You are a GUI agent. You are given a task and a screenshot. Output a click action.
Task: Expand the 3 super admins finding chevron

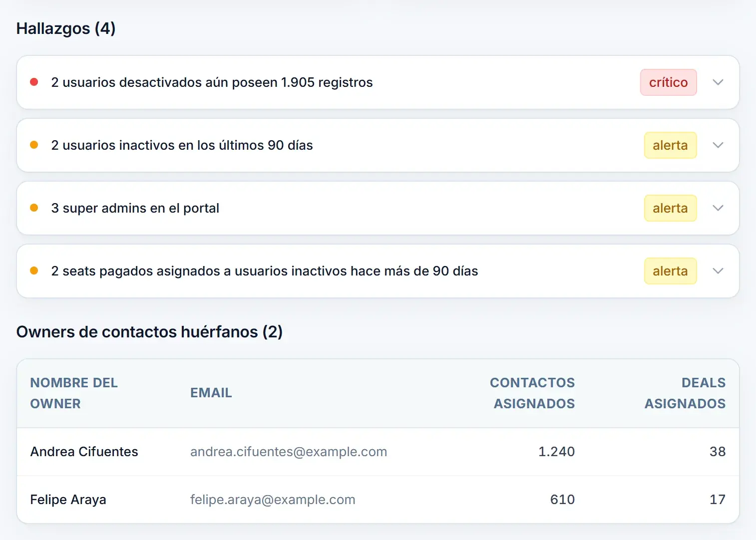(x=718, y=208)
